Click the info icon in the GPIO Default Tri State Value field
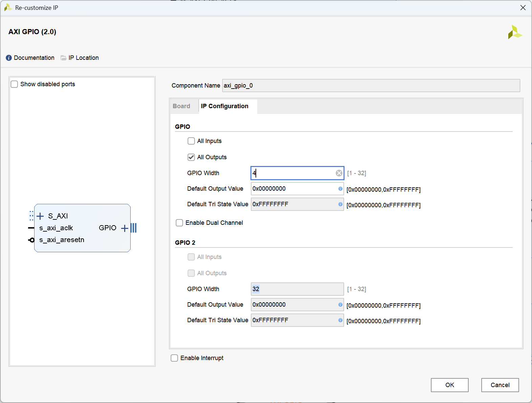Screen dimensions: 532x403 (x=340, y=204)
